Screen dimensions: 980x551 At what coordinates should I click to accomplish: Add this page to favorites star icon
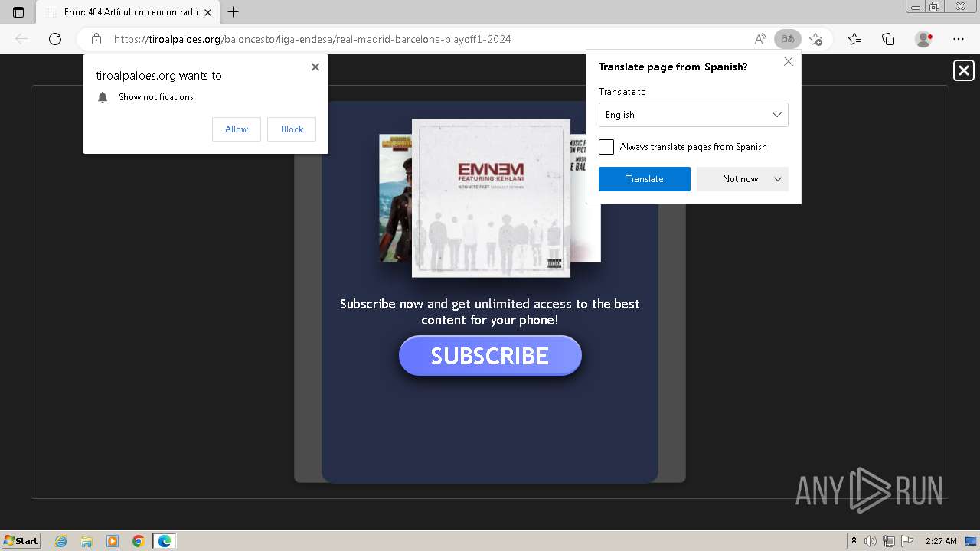tap(816, 39)
